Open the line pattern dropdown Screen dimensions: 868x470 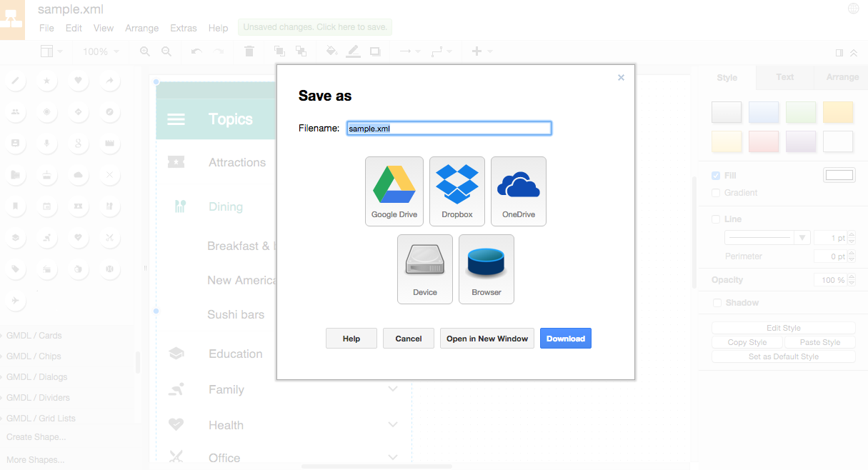[x=767, y=237]
